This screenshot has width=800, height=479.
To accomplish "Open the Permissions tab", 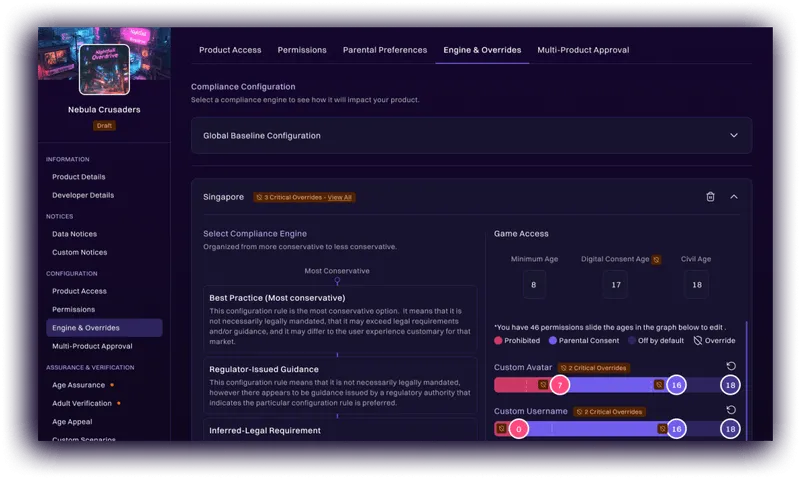I will pos(302,50).
